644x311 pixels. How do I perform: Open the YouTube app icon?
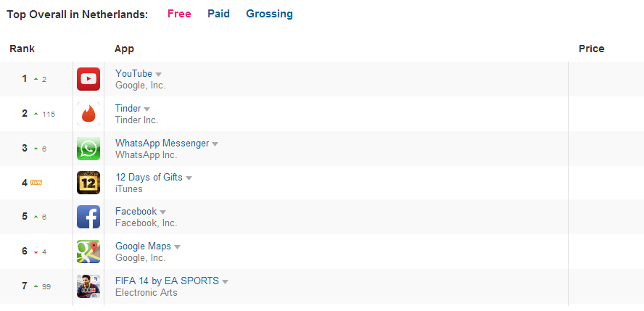point(88,79)
